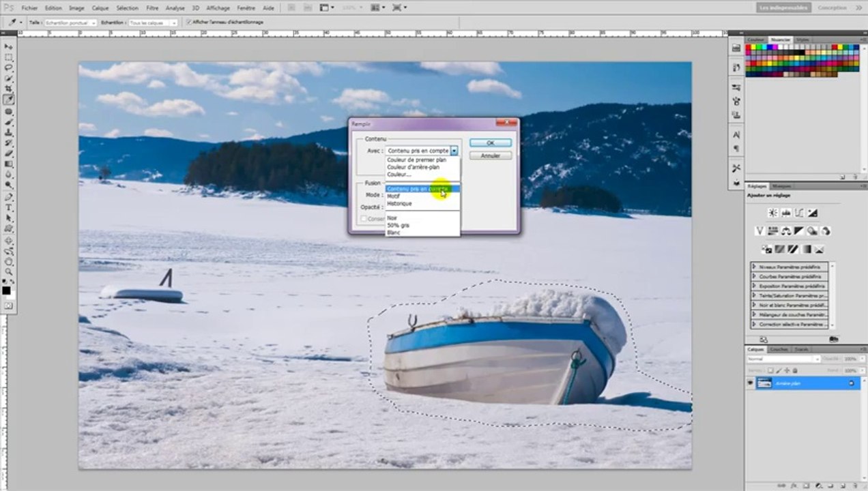Click the Brightness/Contrast sun adjustment icon
Image resolution: width=868 pixels, height=491 pixels.
pyautogui.click(x=772, y=213)
